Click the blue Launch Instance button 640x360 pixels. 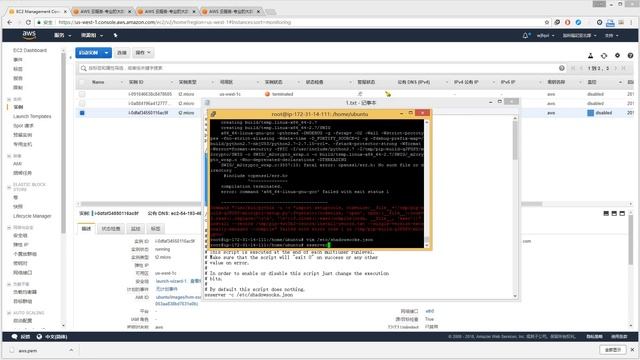point(89,53)
